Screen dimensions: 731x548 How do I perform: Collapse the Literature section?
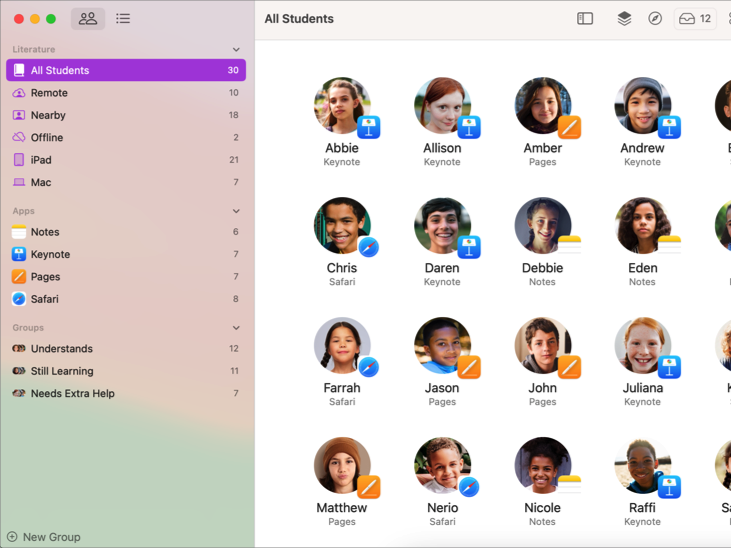click(236, 49)
